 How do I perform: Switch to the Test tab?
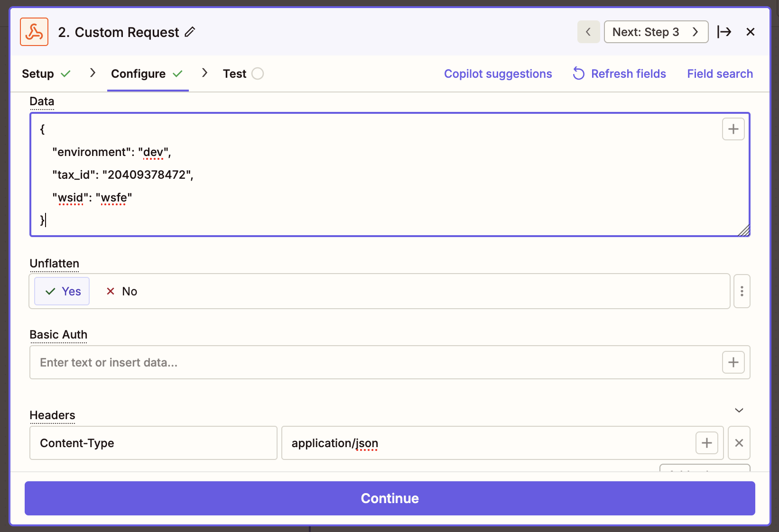tap(235, 73)
